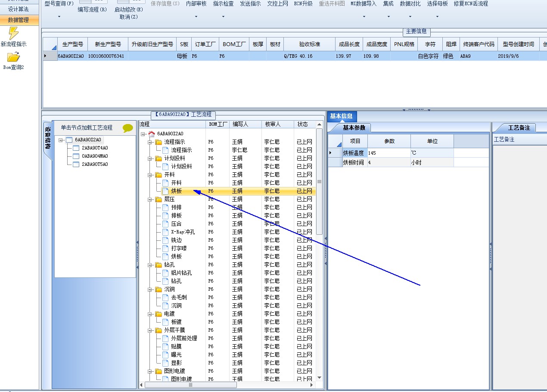This screenshot has height=392, width=547.
Task: Click the 烘板温度 value cell 145
Action: [389, 153]
